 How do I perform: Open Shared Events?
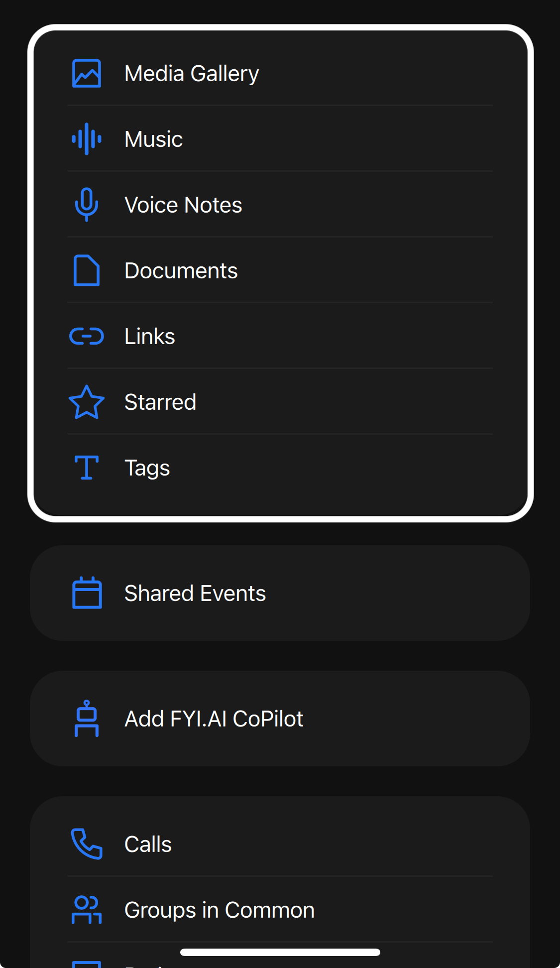(x=280, y=593)
